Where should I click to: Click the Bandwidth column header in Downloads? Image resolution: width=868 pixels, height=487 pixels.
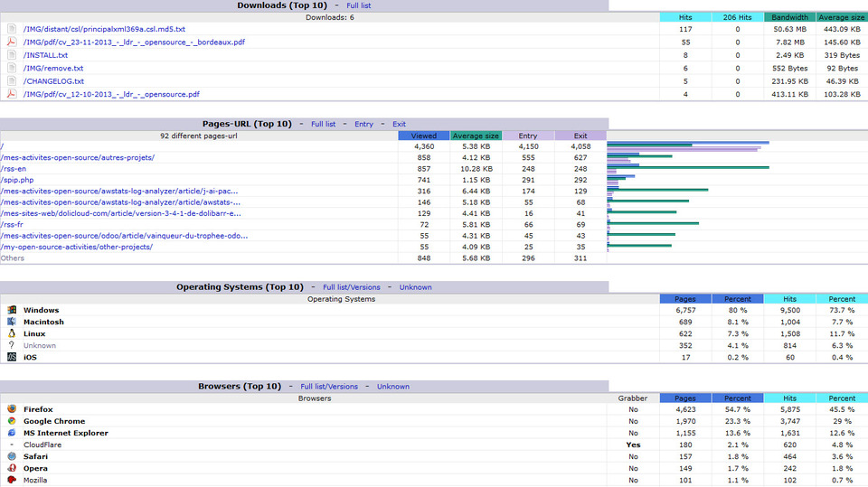pos(789,17)
